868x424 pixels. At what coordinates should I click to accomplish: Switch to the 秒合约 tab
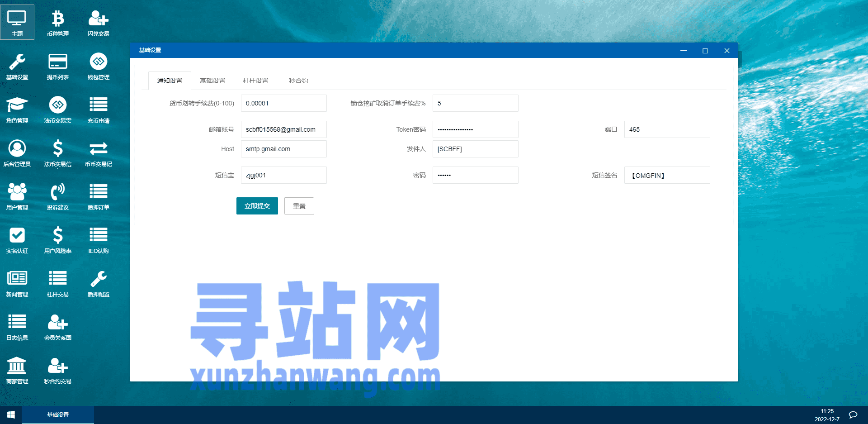tap(298, 81)
